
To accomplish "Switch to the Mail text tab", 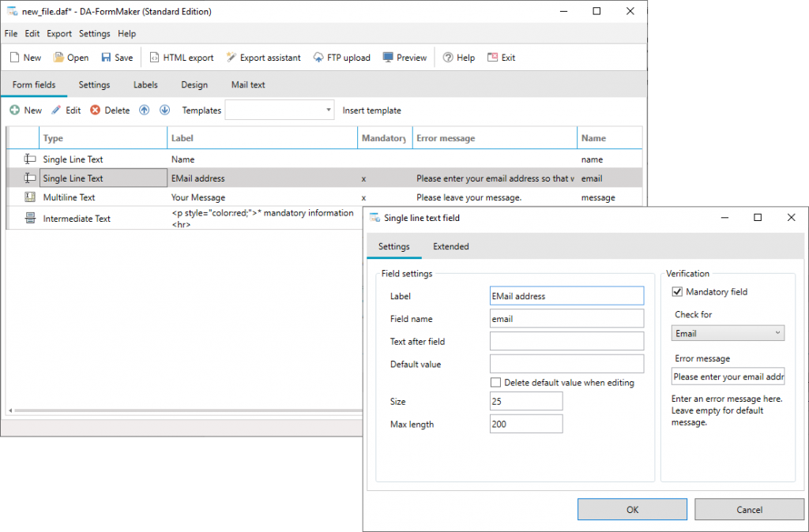I will pos(248,84).
